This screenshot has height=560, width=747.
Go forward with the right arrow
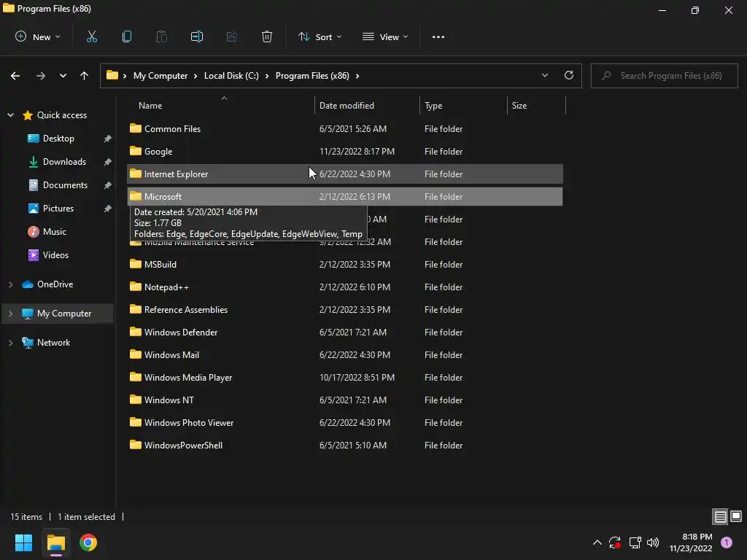click(41, 76)
